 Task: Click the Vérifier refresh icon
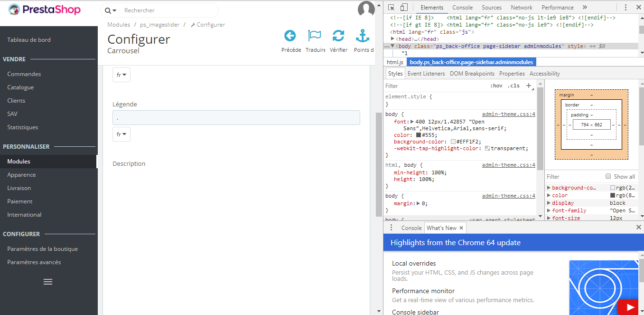point(338,36)
